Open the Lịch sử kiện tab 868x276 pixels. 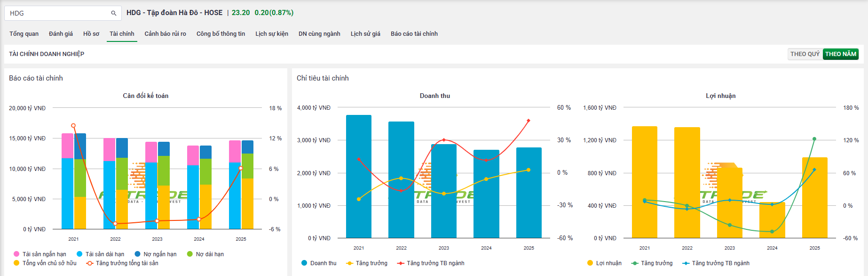click(x=272, y=34)
